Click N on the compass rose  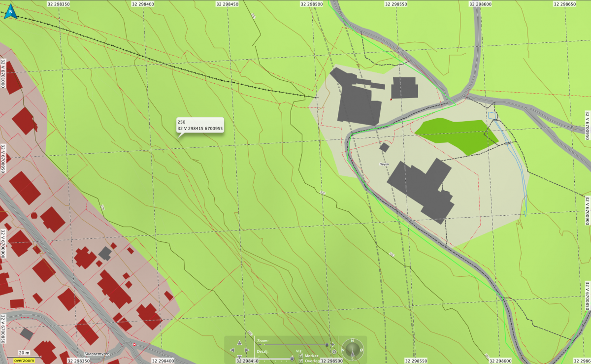[353, 341]
